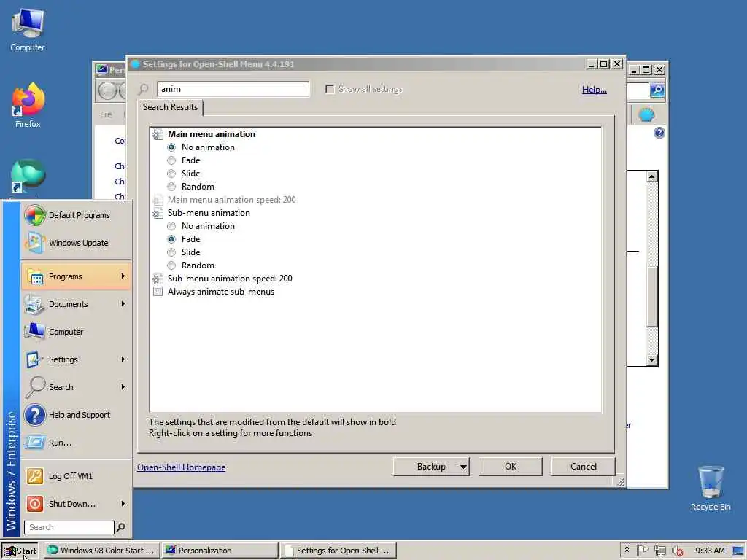
Task: Select Random under Sub-menu animation
Action: tap(171, 265)
